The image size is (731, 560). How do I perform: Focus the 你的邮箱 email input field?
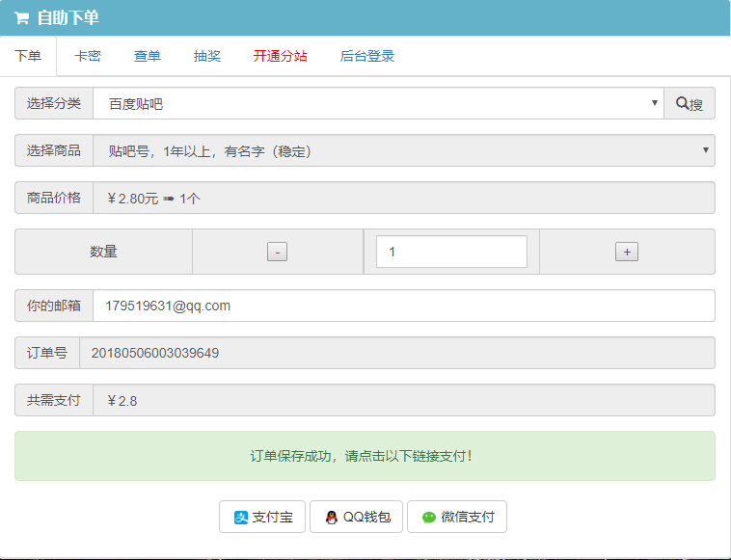pos(404,306)
